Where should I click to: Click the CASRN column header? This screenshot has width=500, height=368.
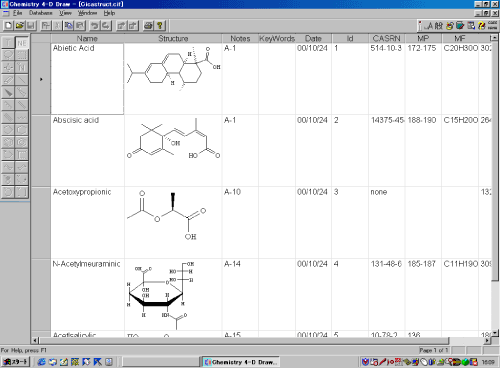(387, 38)
